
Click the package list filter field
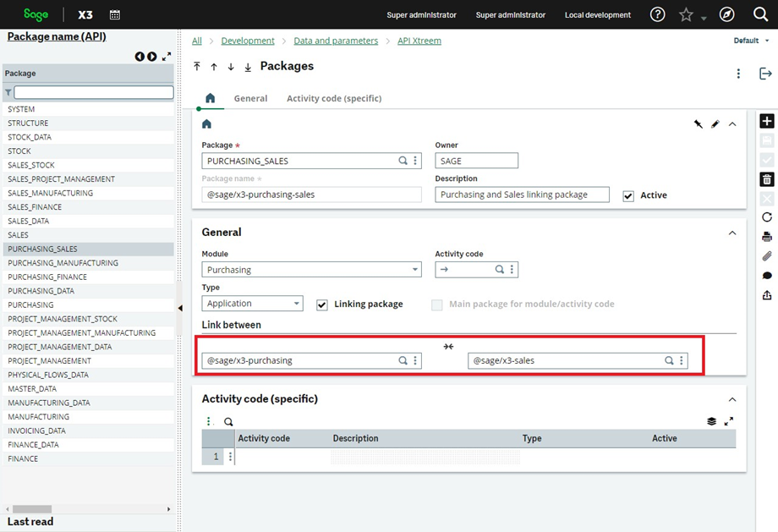(x=94, y=92)
